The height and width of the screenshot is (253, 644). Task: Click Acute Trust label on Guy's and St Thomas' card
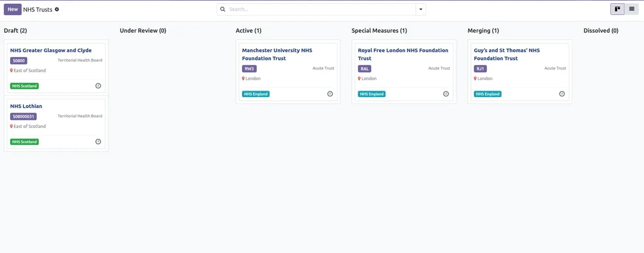pyautogui.click(x=555, y=68)
